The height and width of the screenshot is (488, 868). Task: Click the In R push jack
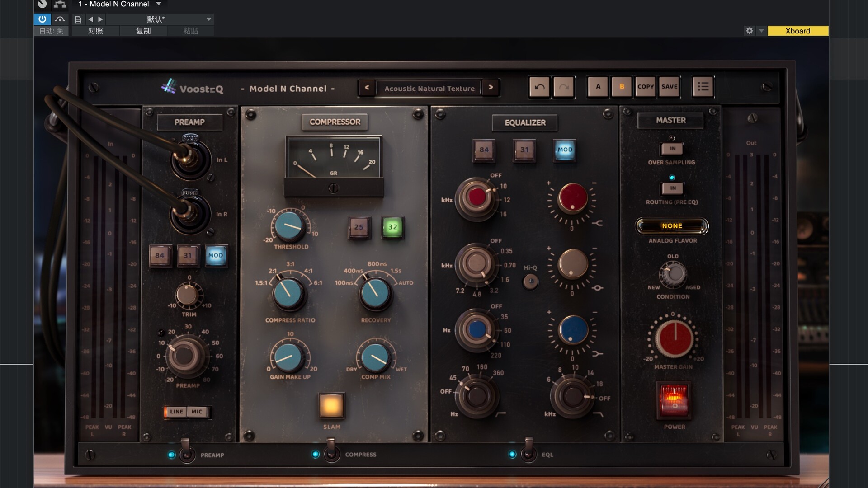[x=190, y=213]
